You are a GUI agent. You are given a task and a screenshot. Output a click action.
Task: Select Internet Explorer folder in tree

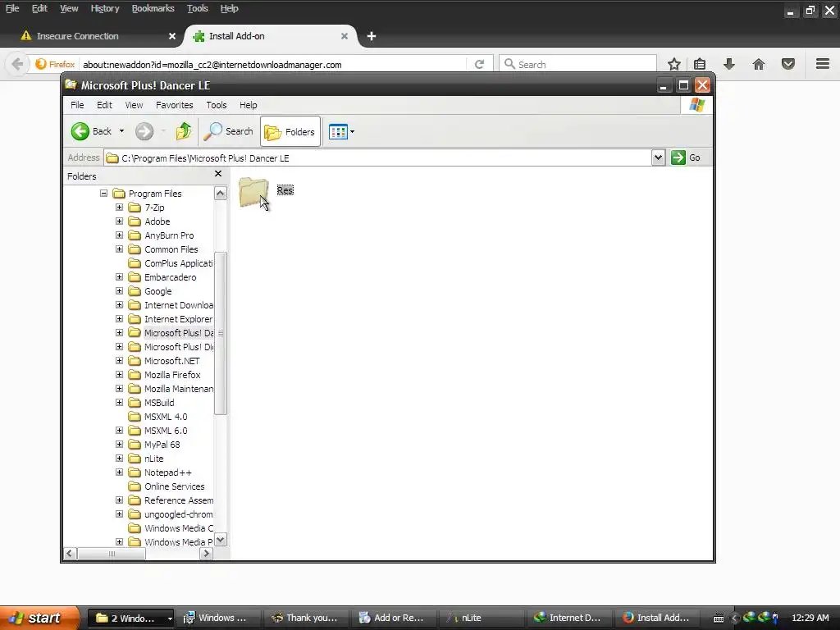(x=178, y=319)
